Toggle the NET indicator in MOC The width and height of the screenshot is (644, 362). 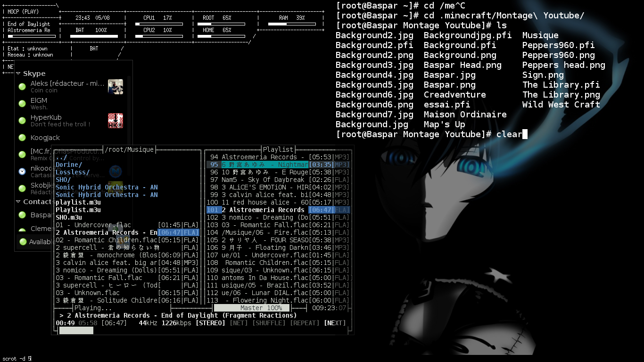point(239,323)
